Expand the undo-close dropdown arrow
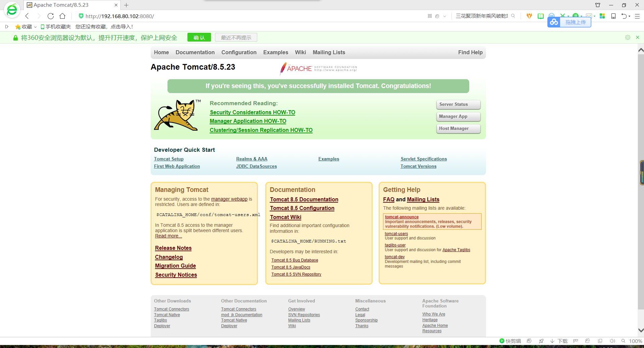The height and width of the screenshot is (348, 644). pos(630,16)
